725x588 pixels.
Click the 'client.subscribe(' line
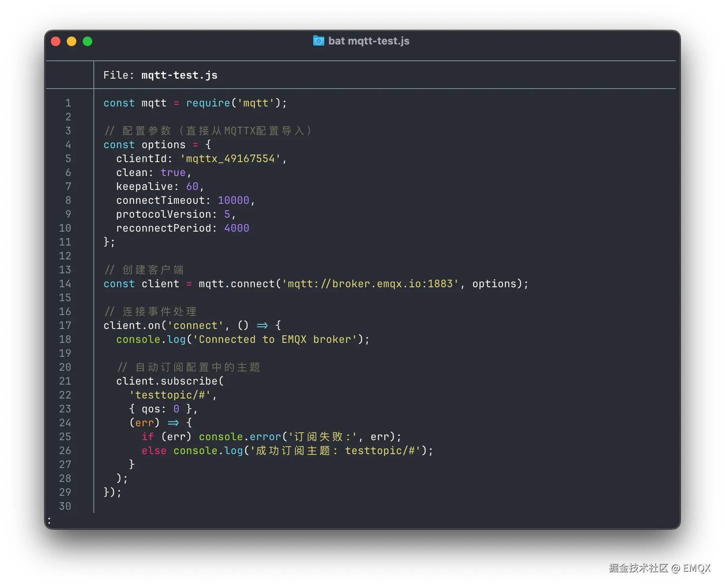(170, 381)
